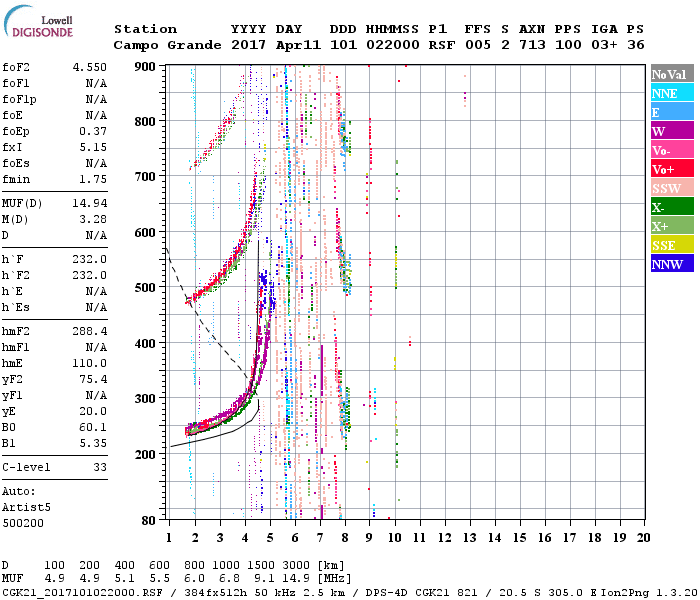This screenshot has height=600, width=700.
Task: Click the red second-hop trace near 500 km
Action: [x=222, y=277]
